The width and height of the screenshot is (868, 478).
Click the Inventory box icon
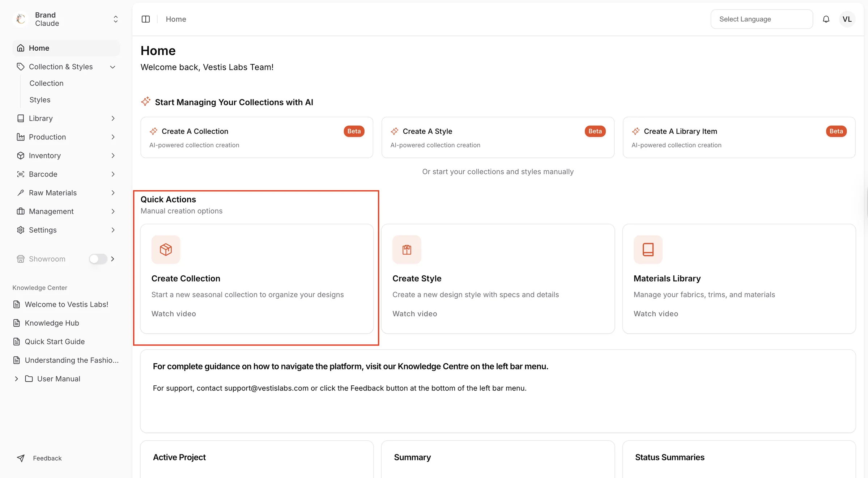(21, 156)
